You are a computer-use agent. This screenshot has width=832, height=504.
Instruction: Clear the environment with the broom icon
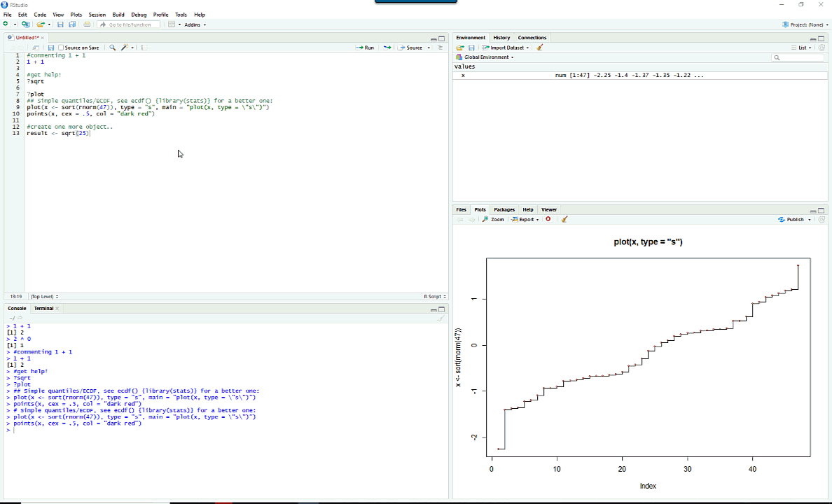pyautogui.click(x=540, y=48)
